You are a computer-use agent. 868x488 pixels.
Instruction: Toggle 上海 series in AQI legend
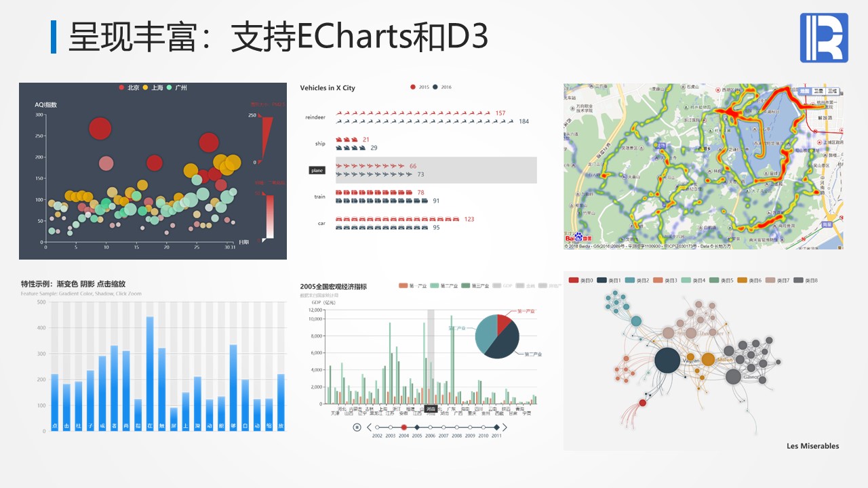153,87
